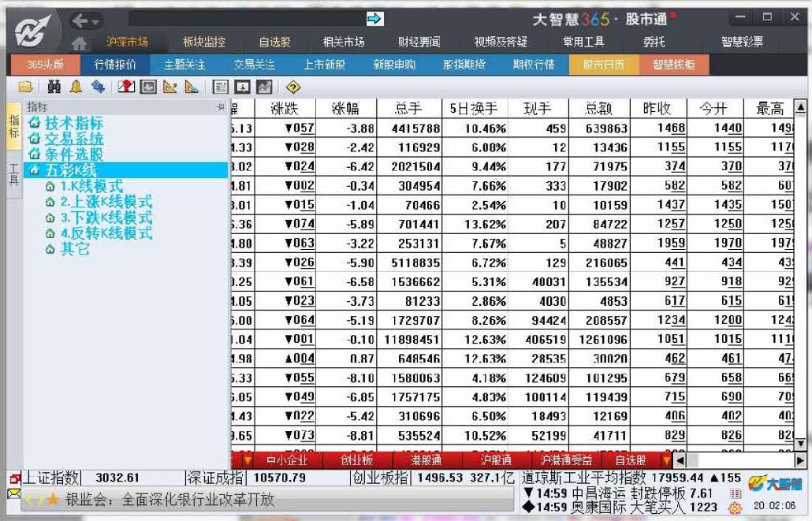Image resolution: width=812 pixels, height=521 pixels.
Task: Open the 智慧钱柜 tab
Action: [x=674, y=65]
